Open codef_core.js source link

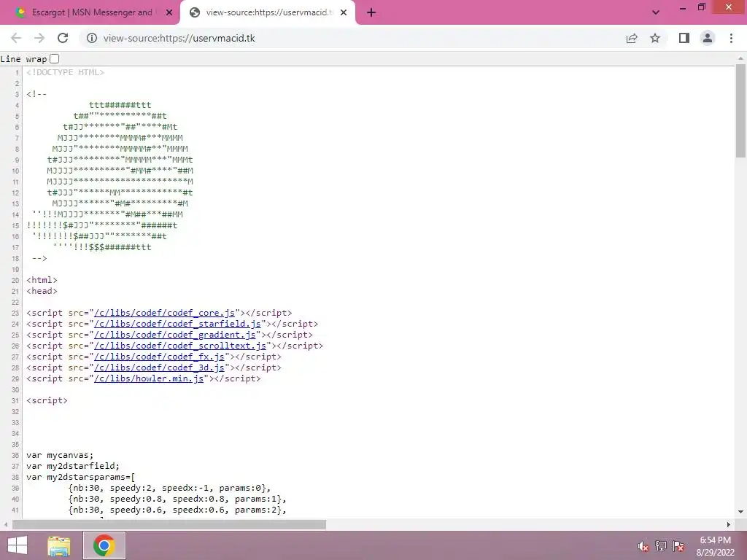coord(164,313)
